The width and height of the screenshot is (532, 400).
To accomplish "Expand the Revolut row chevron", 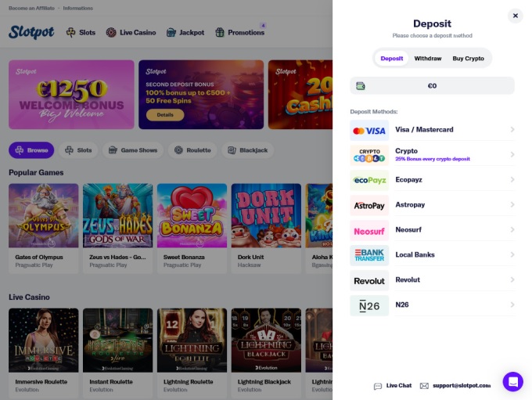I will point(512,280).
